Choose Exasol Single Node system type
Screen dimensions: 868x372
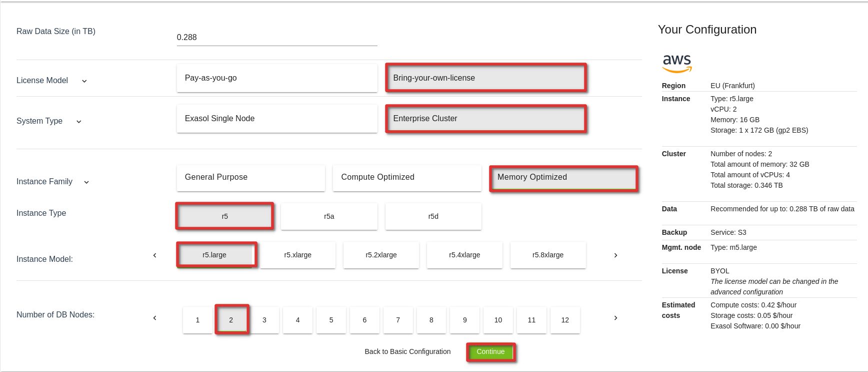[x=276, y=119]
